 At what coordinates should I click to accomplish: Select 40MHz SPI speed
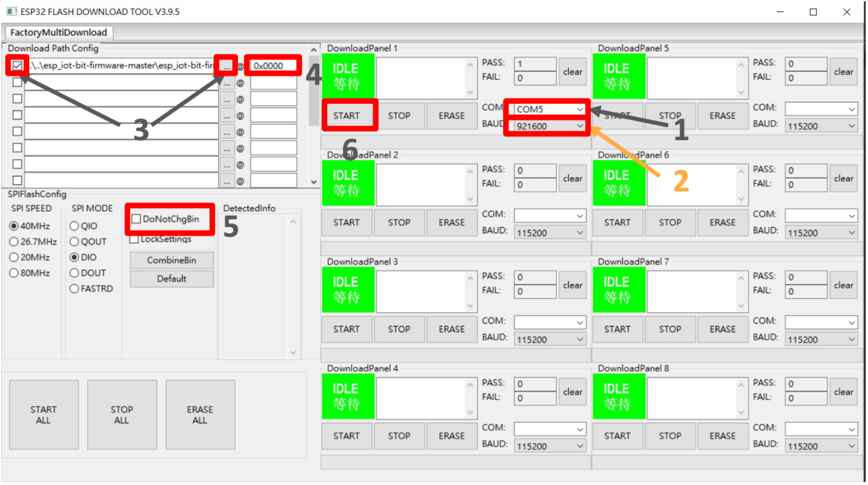point(30,226)
